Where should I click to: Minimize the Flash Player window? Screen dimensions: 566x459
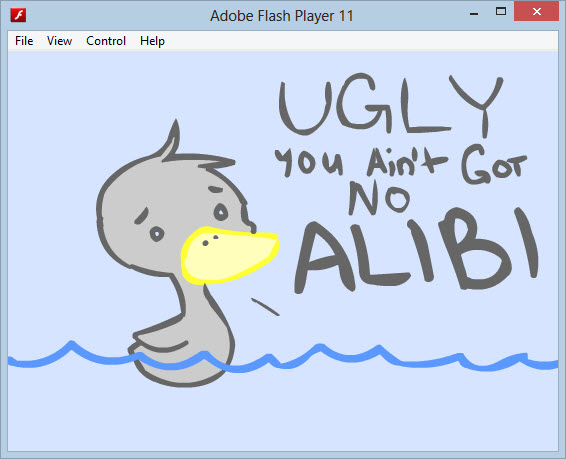(474, 12)
